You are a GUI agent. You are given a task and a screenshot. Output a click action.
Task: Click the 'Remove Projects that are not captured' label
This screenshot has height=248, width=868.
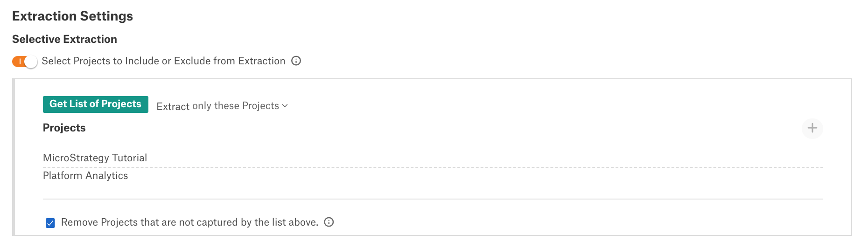click(189, 222)
